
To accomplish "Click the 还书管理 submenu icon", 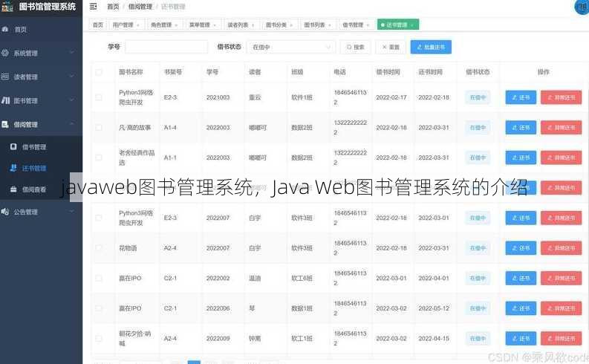I will [13, 168].
